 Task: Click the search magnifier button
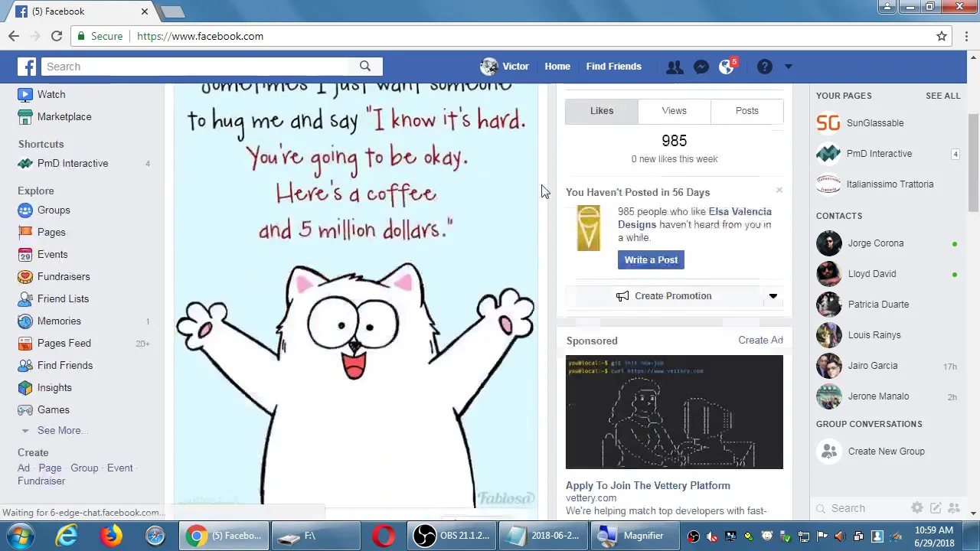(x=365, y=67)
